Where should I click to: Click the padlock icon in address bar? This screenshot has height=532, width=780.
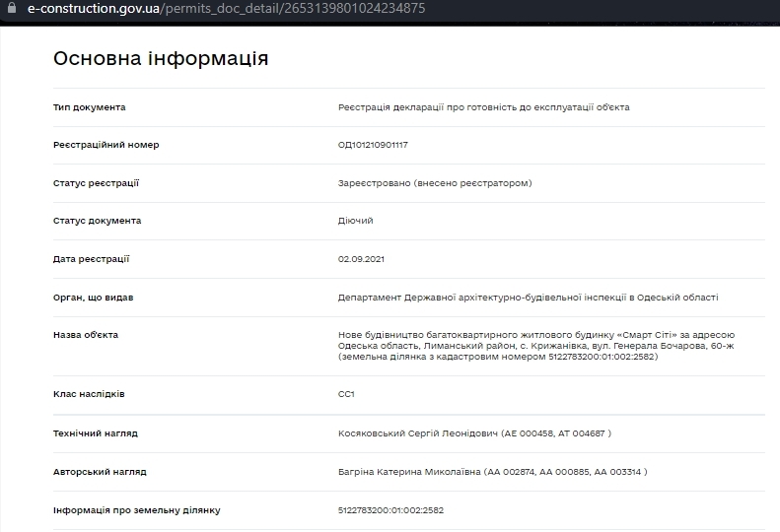click(12, 8)
